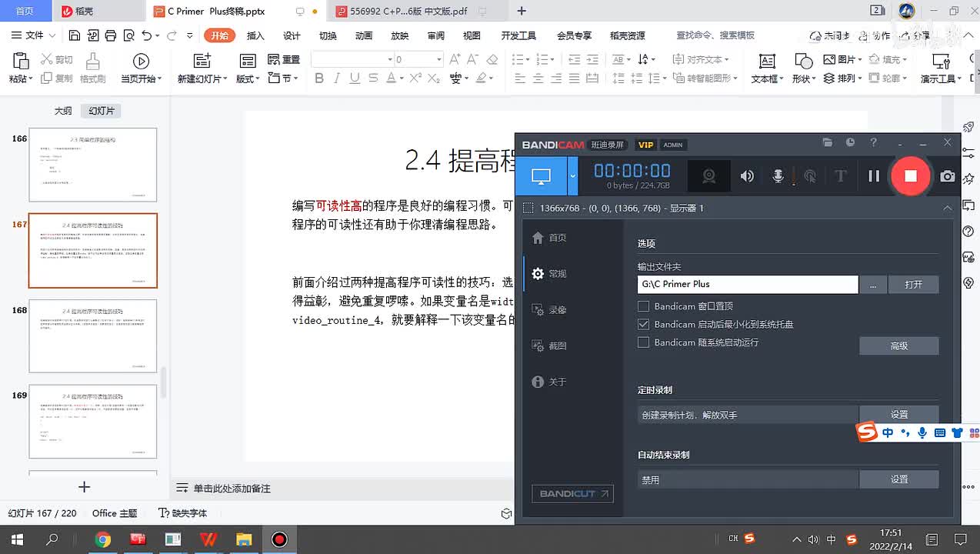Stop the Bandicam recording with red button
Screen dimensions: 980x554
point(910,175)
